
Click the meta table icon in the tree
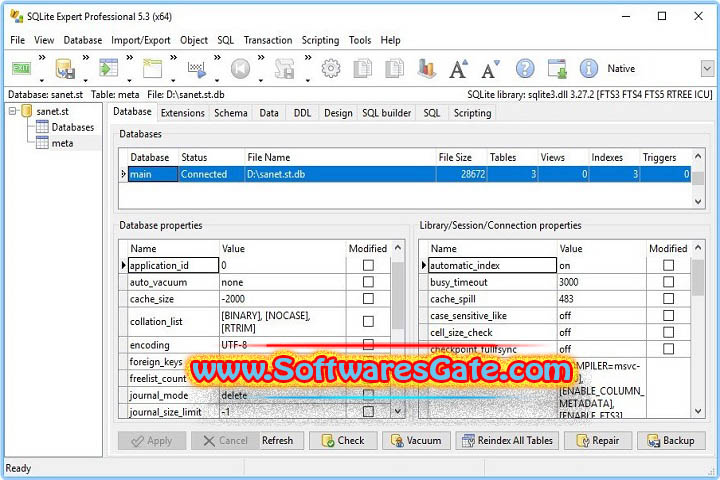[42, 143]
